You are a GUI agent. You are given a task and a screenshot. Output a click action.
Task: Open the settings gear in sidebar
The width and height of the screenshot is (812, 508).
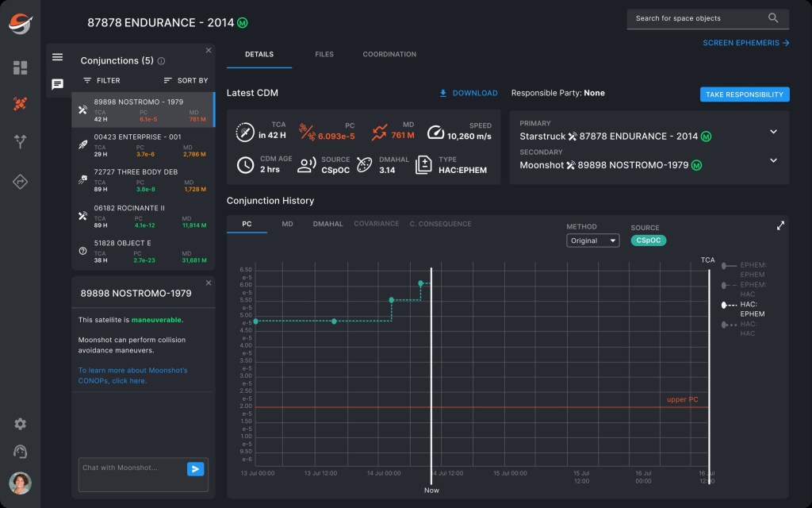click(x=21, y=424)
